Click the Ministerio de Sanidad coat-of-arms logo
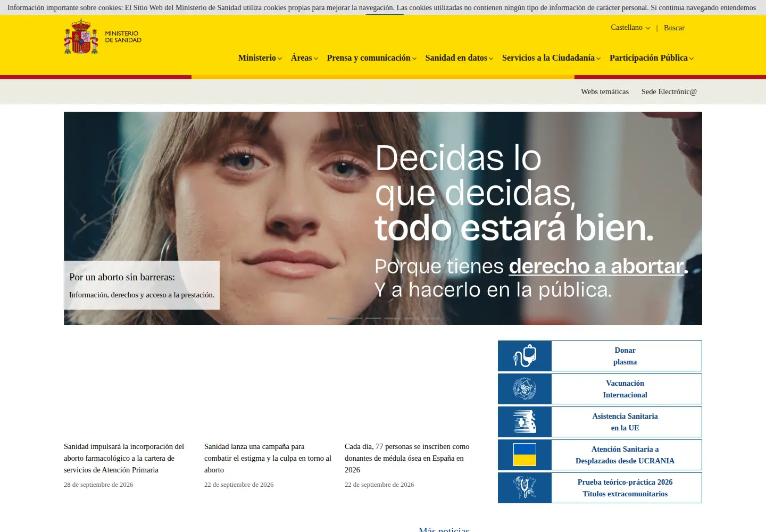Image resolution: width=766 pixels, height=532 pixels. pyautogui.click(x=103, y=37)
